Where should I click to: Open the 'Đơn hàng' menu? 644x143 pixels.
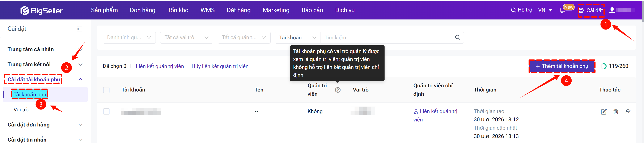tap(143, 10)
